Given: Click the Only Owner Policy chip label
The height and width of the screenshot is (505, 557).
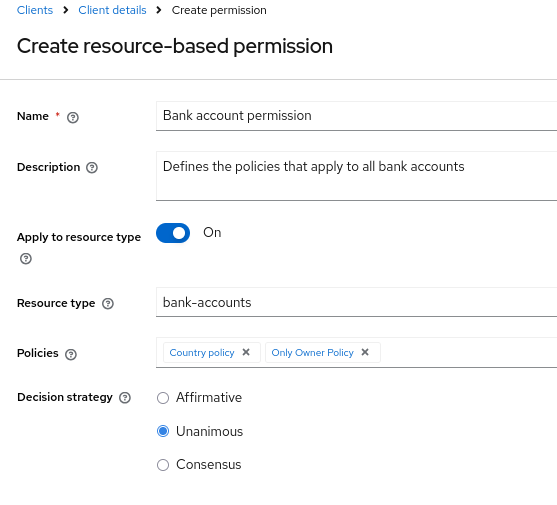Looking at the screenshot, I should (313, 353).
